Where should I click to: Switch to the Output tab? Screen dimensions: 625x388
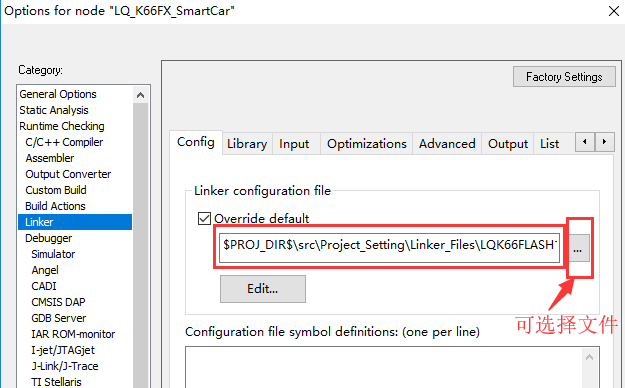(x=508, y=144)
